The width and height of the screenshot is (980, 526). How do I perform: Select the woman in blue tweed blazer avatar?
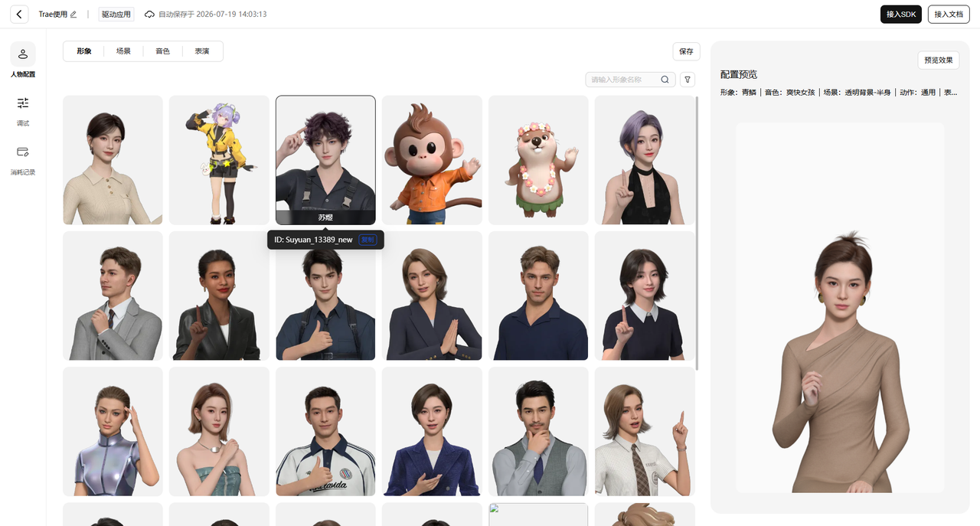point(432,431)
